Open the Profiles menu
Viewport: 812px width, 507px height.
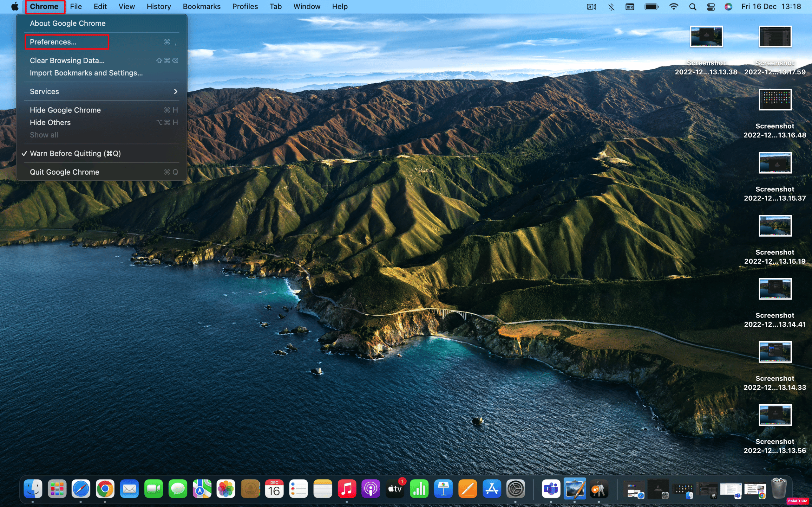(245, 7)
